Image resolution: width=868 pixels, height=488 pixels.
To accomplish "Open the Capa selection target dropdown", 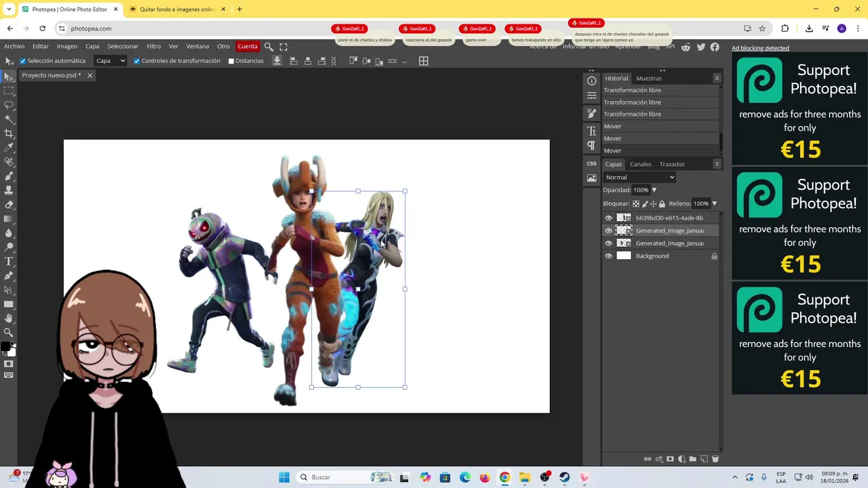I will point(111,61).
